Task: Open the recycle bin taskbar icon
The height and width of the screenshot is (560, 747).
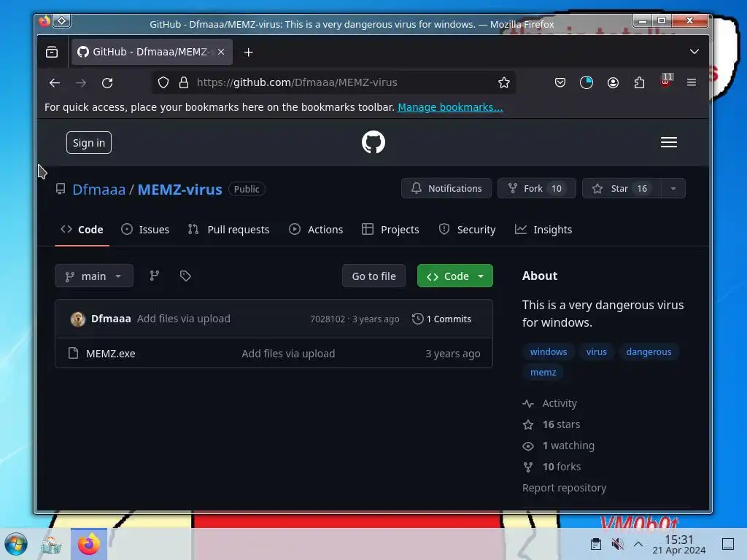Action: (51, 545)
